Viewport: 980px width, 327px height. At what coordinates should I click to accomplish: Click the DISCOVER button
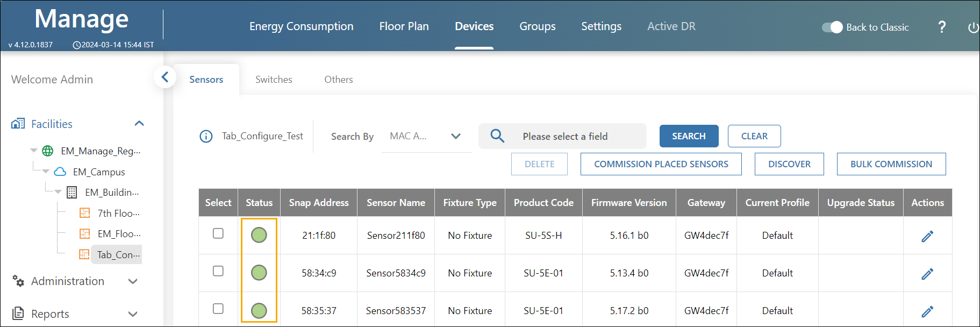[x=789, y=164]
